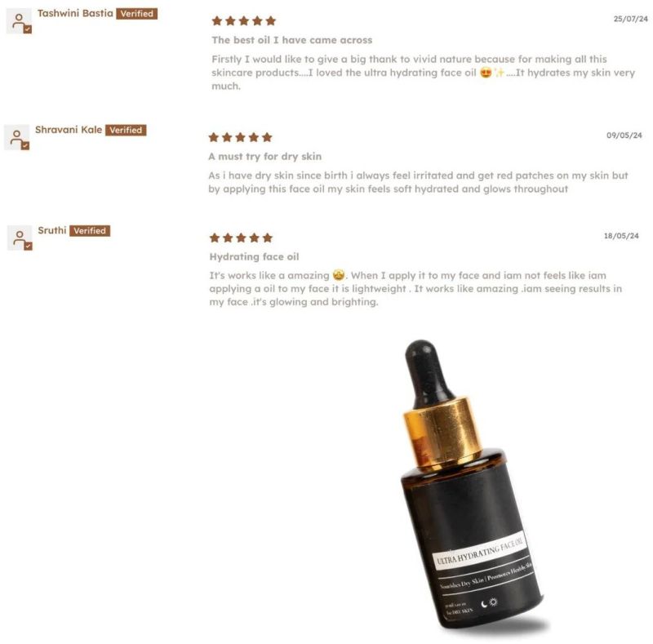Click the 25/07/24 review date
This screenshot has height=644, width=653.
[x=630, y=19]
